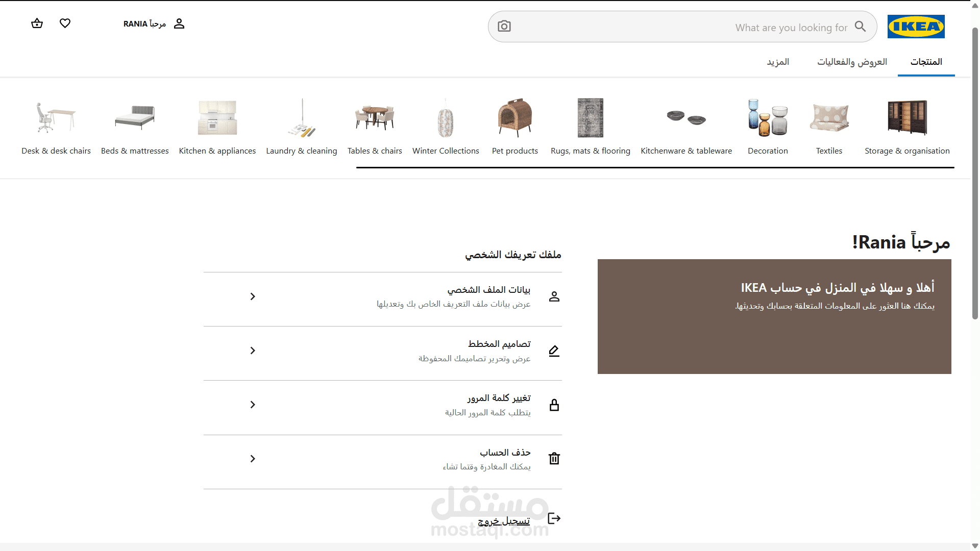Viewport: 980px width, 551px height.
Task: Expand the delete account row chevron
Action: pyautogui.click(x=253, y=459)
